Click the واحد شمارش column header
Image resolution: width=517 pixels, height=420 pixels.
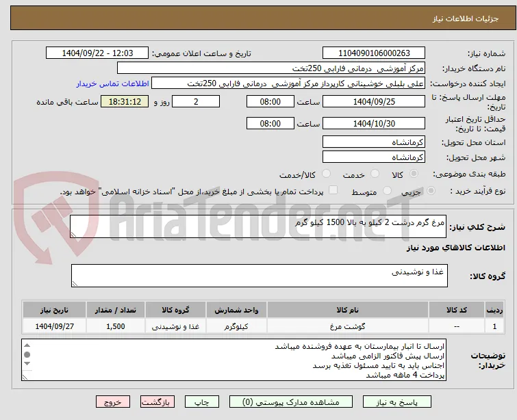point(236,310)
